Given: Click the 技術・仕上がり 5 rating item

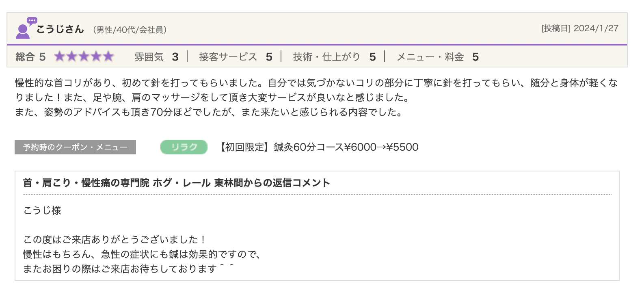Looking at the screenshot, I should coord(334,57).
